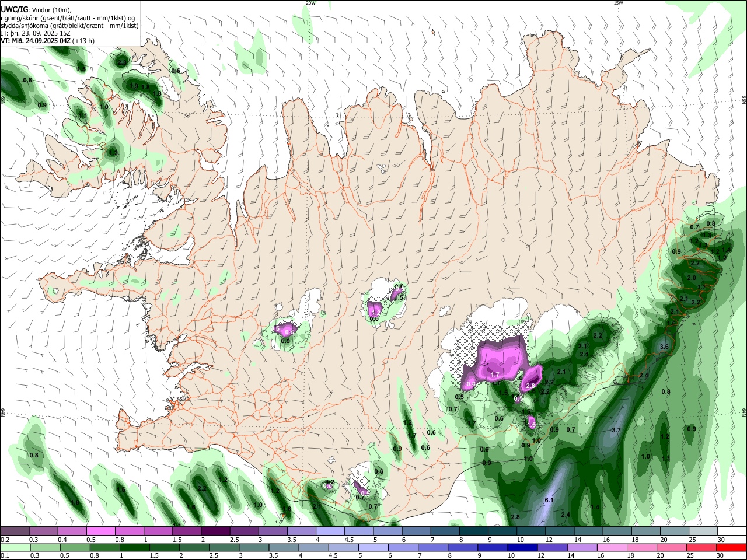
Task: Click the 6.1 precipitation value on the map
Action: coord(549,501)
